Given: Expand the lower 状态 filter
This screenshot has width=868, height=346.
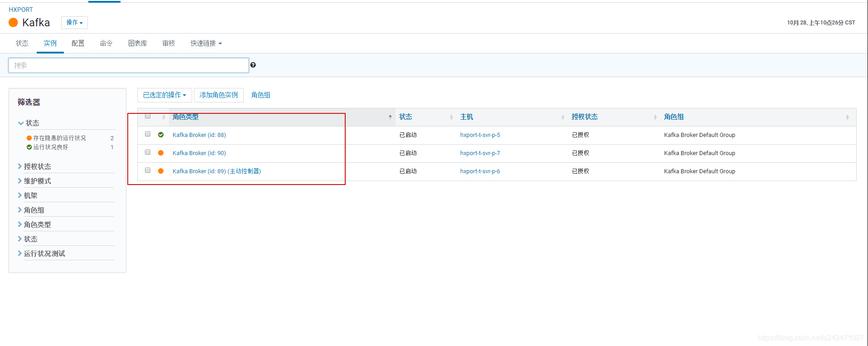Looking at the screenshot, I should click(28, 239).
